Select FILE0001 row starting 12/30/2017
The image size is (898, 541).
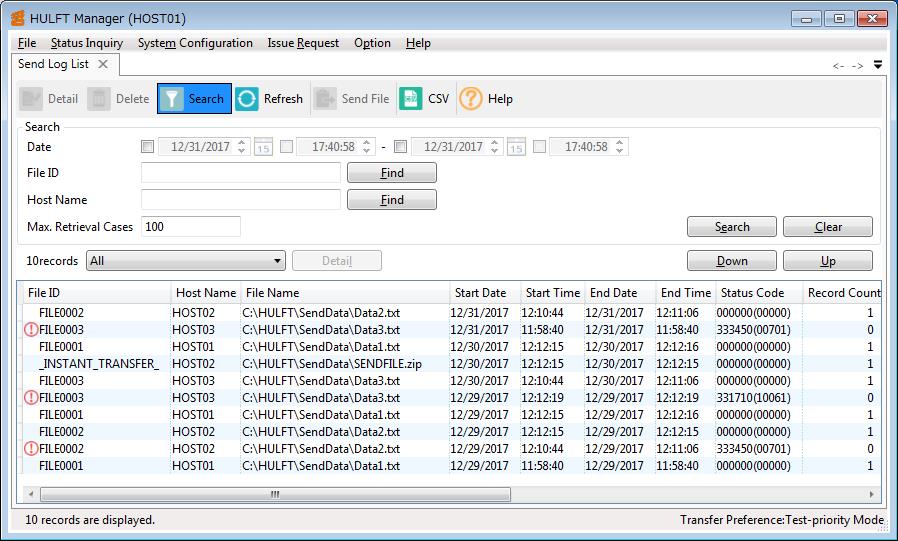point(451,346)
